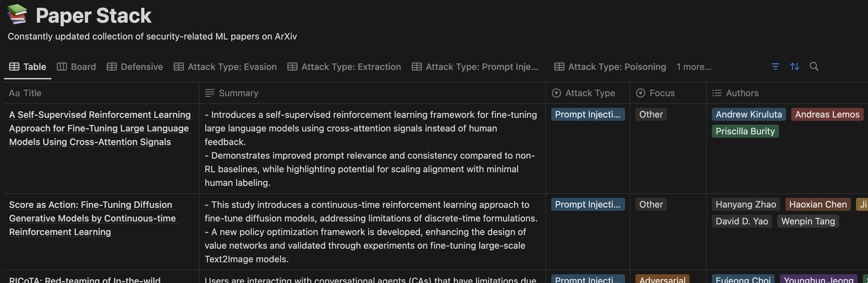The height and width of the screenshot is (283, 868).
Task: Open search with the magnifier icon
Action: (x=814, y=66)
